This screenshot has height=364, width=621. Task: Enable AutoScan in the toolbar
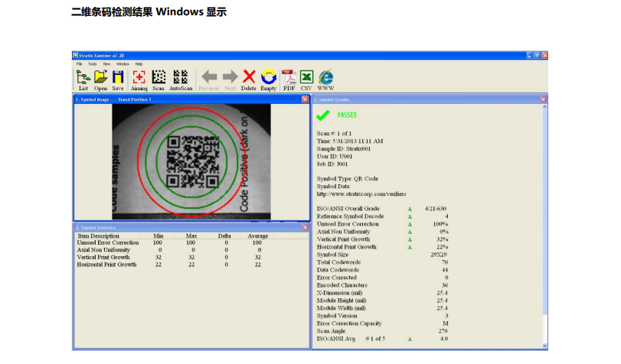(x=181, y=80)
